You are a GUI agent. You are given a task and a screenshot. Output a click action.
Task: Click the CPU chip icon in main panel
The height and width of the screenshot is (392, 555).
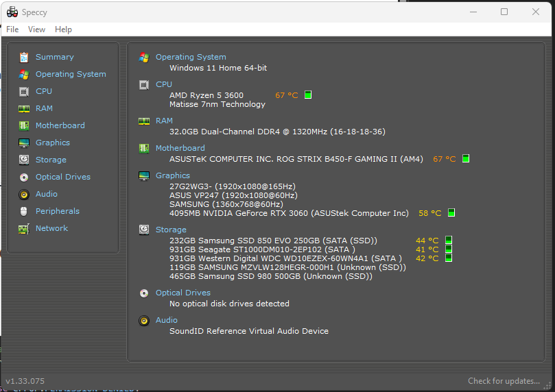click(143, 85)
